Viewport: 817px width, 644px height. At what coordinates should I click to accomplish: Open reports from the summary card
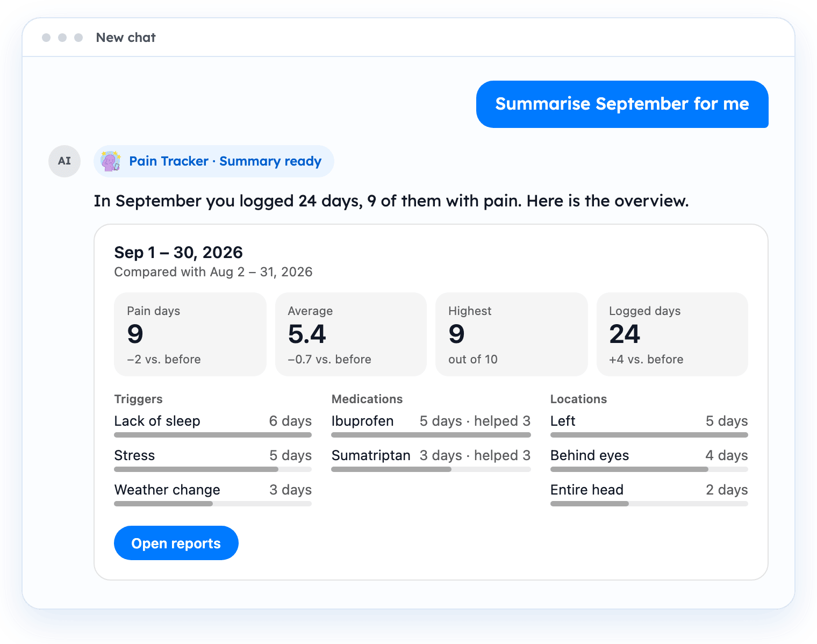coord(176,543)
